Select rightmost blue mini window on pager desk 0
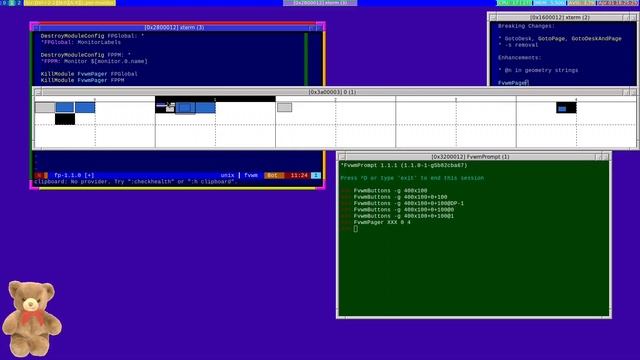640x360 pixels. pos(85,108)
